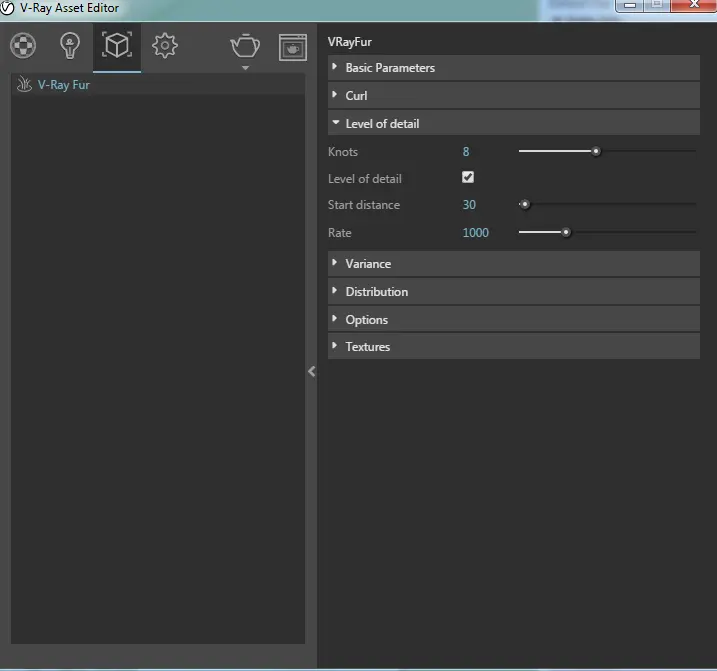Uncheck the Level of detail checkbox
The height and width of the screenshot is (671, 717).
tap(468, 178)
